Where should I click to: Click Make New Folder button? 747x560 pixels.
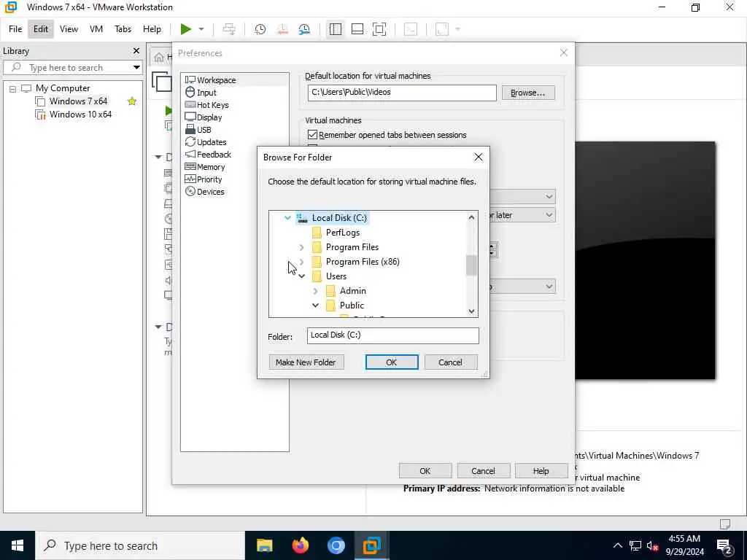tap(306, 362)
